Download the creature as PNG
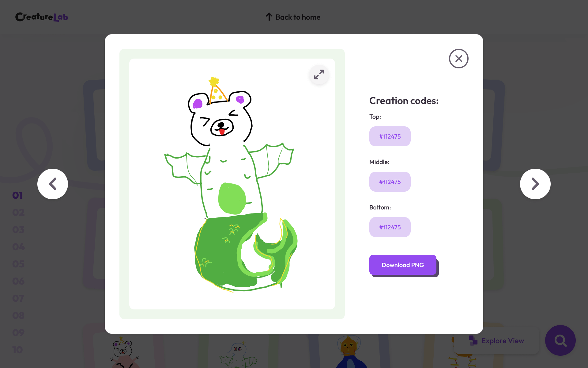Viewport: 588px width, 368px height. coord(403,265)
